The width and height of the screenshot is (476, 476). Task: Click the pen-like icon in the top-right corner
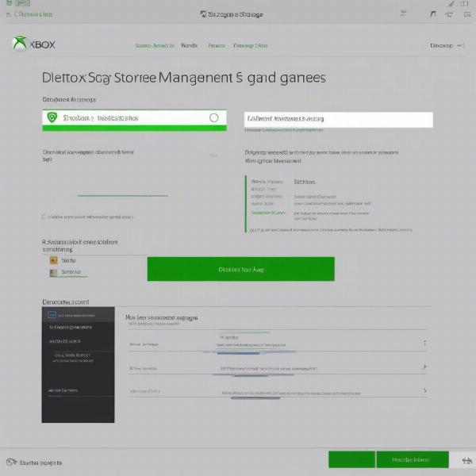(x=451, y=4)
